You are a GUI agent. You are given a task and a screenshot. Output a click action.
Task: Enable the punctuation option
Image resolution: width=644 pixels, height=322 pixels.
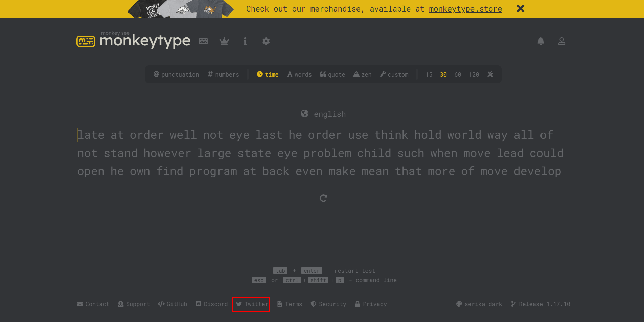click(176, 74)
